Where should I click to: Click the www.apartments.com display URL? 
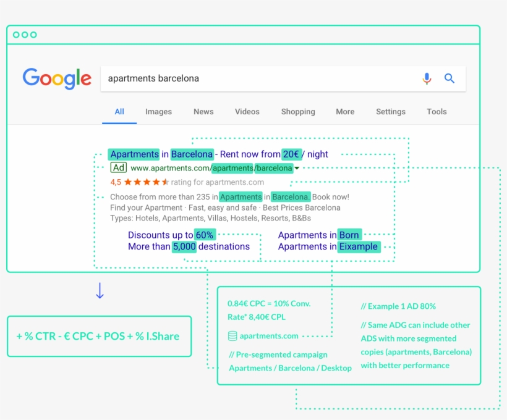pyautogui.click(x=211, y=168)
